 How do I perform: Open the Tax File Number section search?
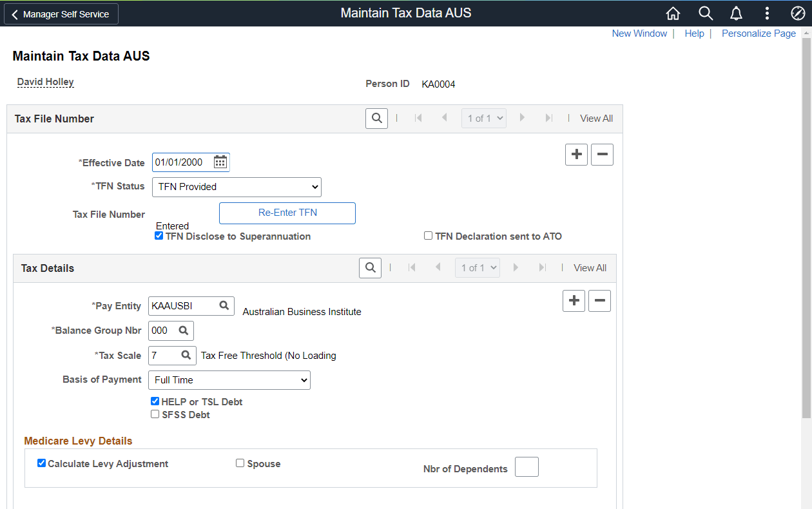376,118
